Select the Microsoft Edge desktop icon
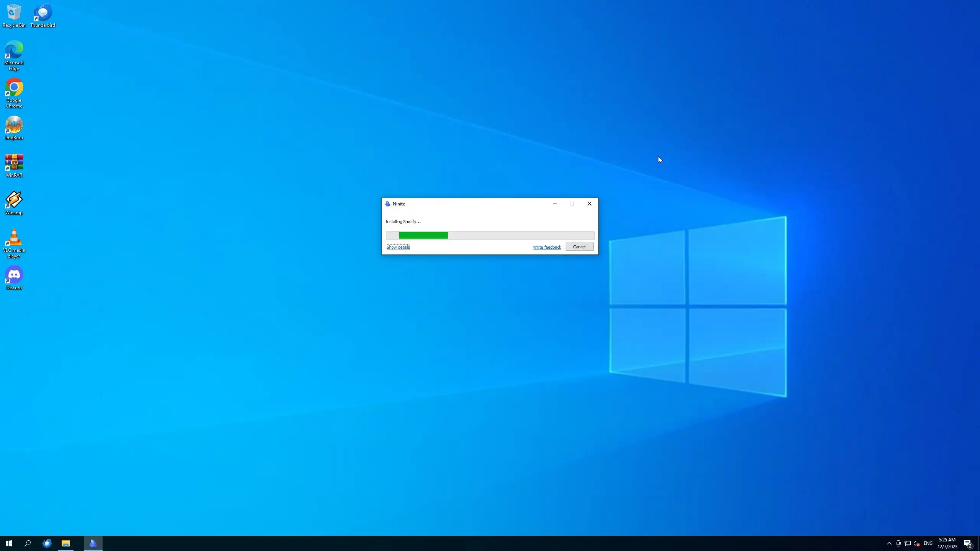 click(14, 55)
